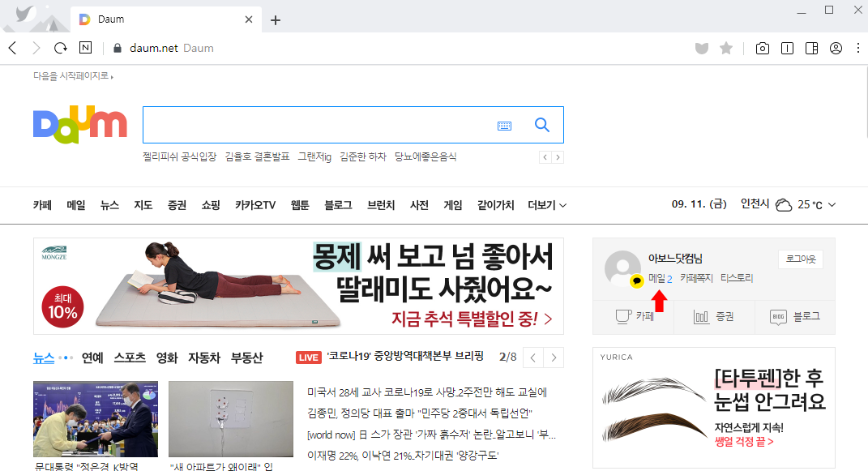Open 웹툰 in the main navigation
Viewport: 868px width, 471px height.
point(300,205)
